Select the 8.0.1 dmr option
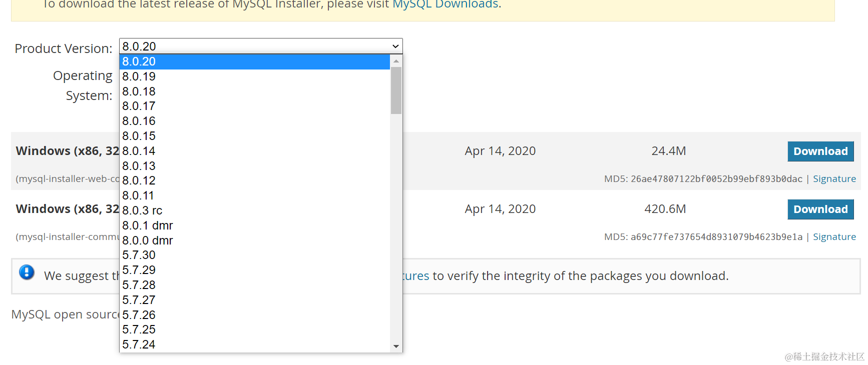Screen dimensions: 868x365 click(255, 225)
